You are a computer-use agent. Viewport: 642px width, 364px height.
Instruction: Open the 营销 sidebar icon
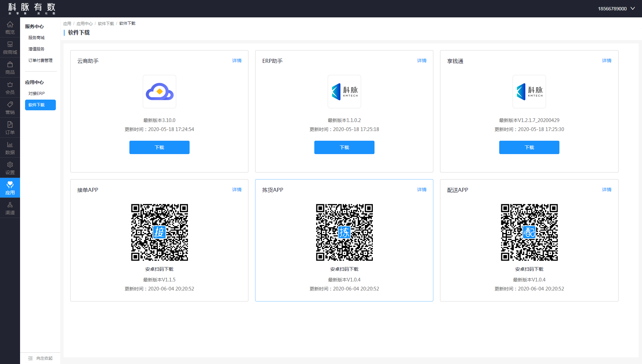pos(10,108)
